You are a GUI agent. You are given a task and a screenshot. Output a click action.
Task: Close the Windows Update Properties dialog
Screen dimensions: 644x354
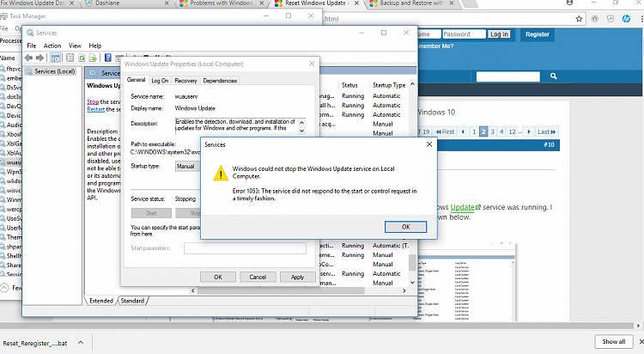tap(312, 64)
